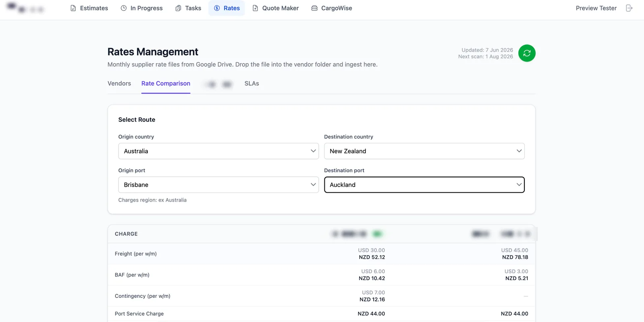The width and height of the screenshot is (644, 322).
Task: Switch to the SLAs tab
Action: click(252, 83)
